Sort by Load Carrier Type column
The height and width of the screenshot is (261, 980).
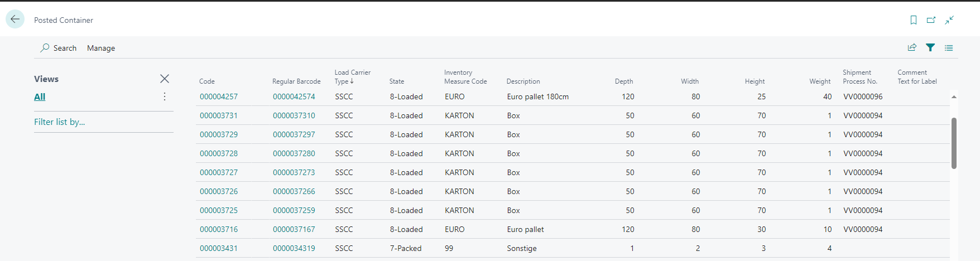pos(352,77)
